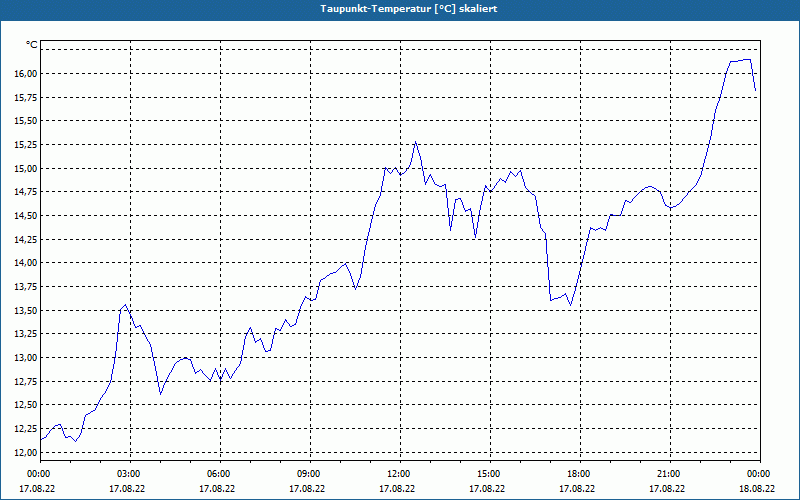Image resolution: width=800 pixels, height=500 pixels.
Task: Select the 16,00 y-axis label
Action: (27, 73)
